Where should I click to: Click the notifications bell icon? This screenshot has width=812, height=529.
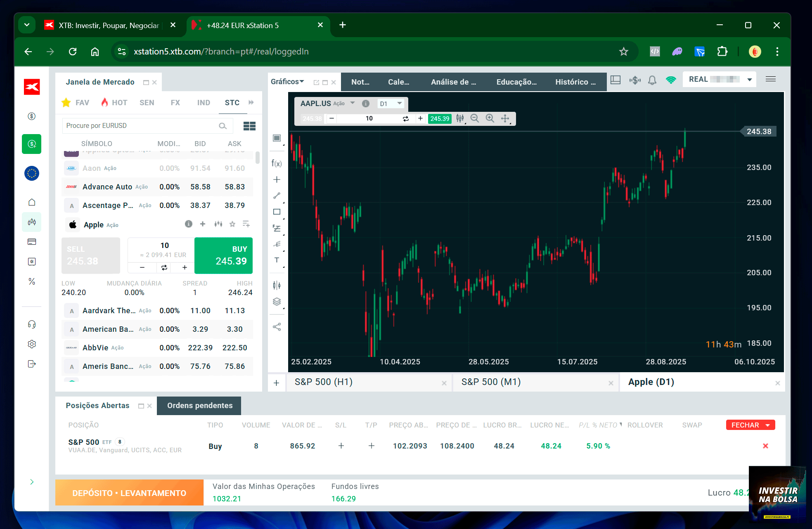tap(652, 80)
